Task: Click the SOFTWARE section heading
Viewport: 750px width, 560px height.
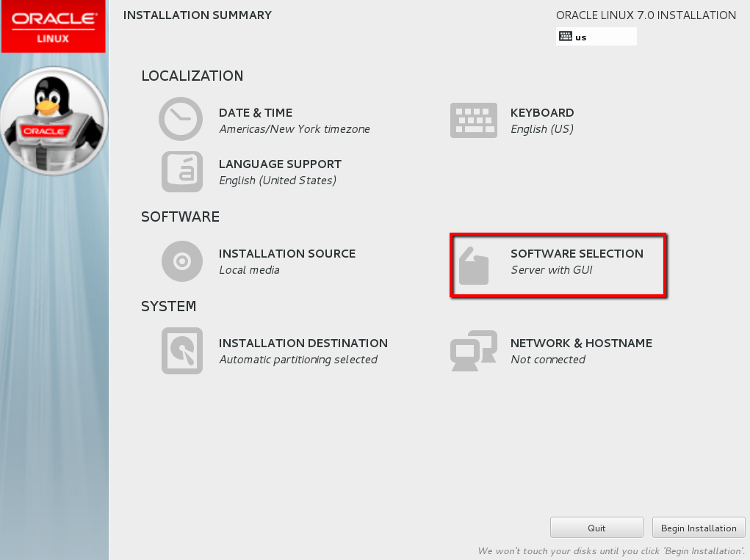Action: pyautogui.click(x=180, y=217)
